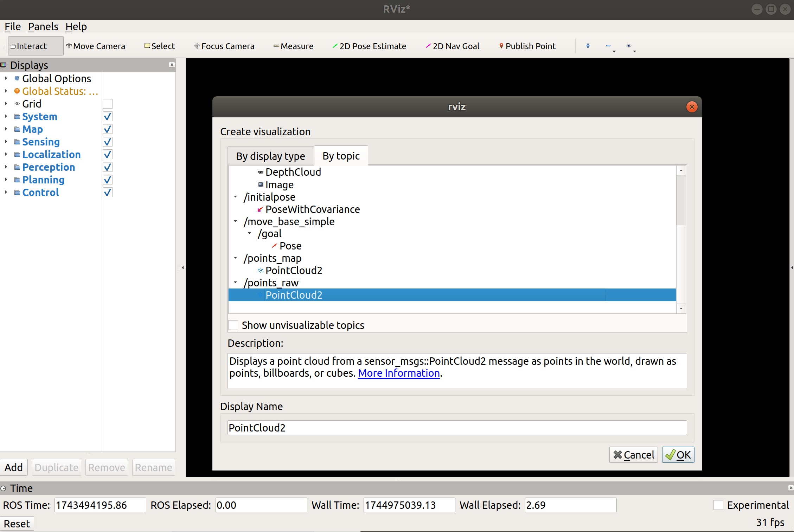The width and height of the screenshot is (794, 532).
Task: Enable the Grid display checkbox
Action: pyautogui.click(x=108, y=104)
